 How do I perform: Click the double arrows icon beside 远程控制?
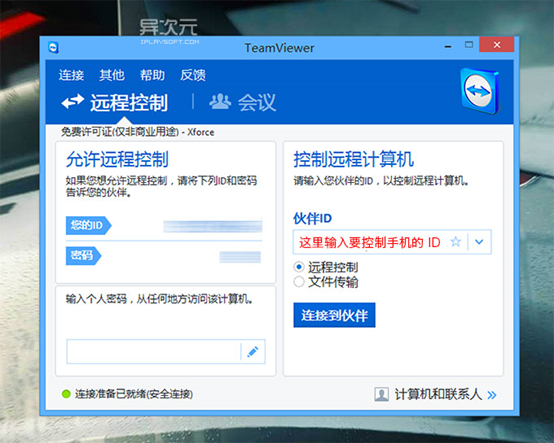(73, 102)
